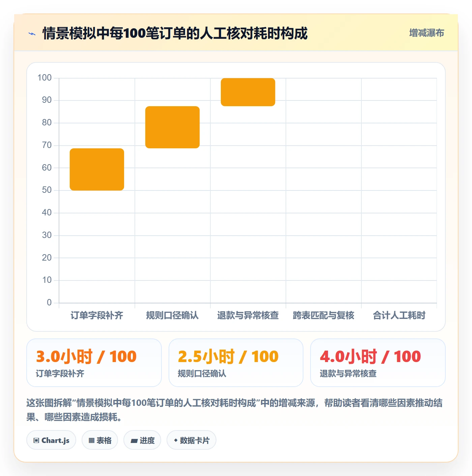Viewport: 472px width, 476px height.
Task: Click the 退款与异常核查 caption in the stat card
Action: point(348,374)
